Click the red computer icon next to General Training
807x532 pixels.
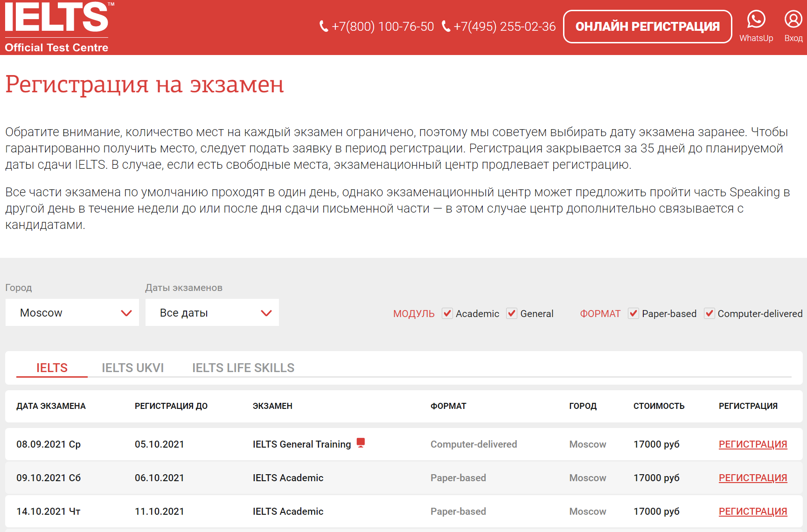click(361, 442)
